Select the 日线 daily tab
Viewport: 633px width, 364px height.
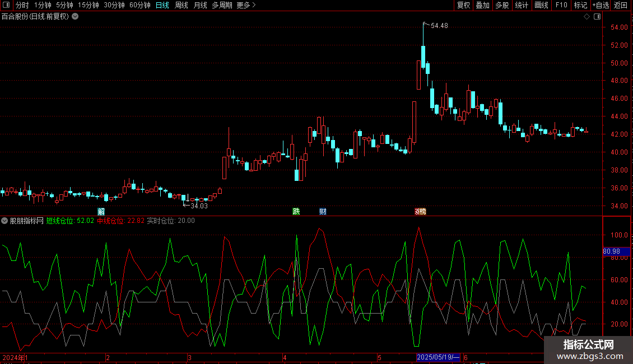click(162, 5)
